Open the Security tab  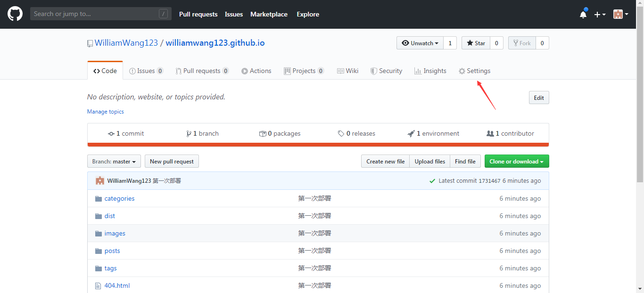[386, 71]
